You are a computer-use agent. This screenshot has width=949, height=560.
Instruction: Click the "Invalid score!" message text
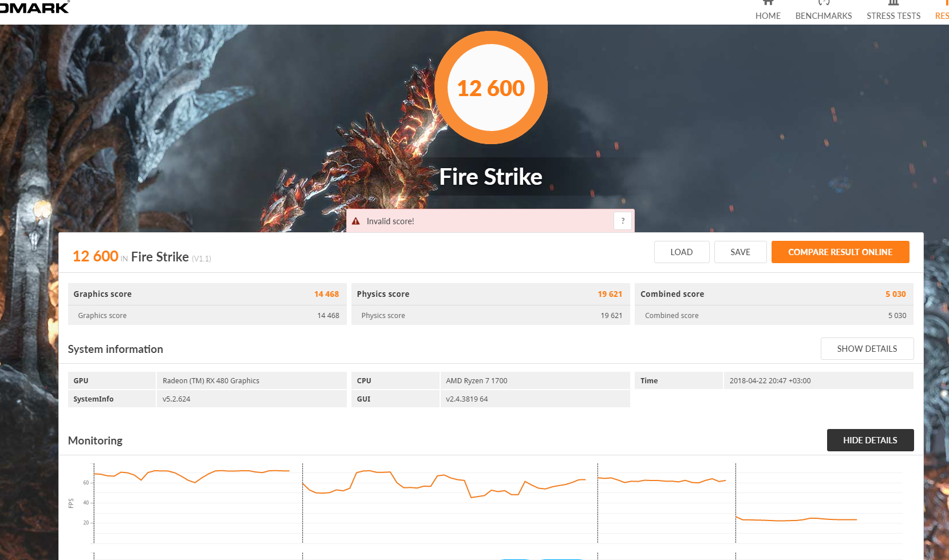click(x=390, y=221)
